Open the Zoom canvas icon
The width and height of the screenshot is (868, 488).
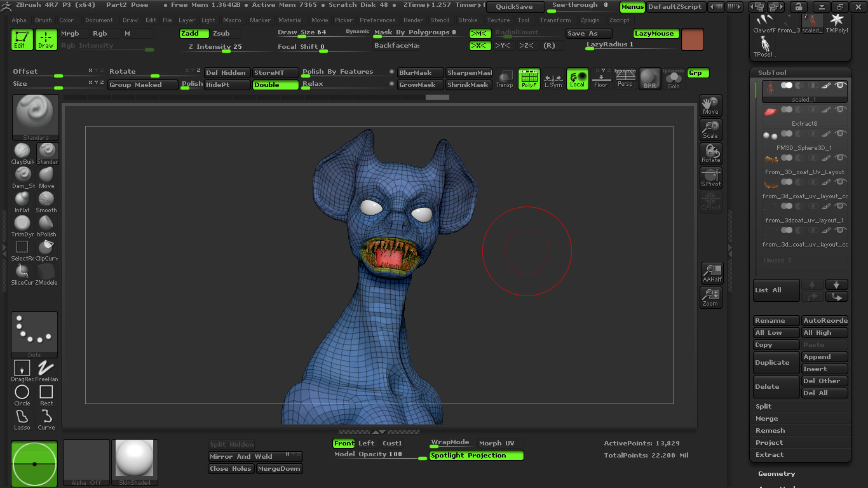pos(710,297)
